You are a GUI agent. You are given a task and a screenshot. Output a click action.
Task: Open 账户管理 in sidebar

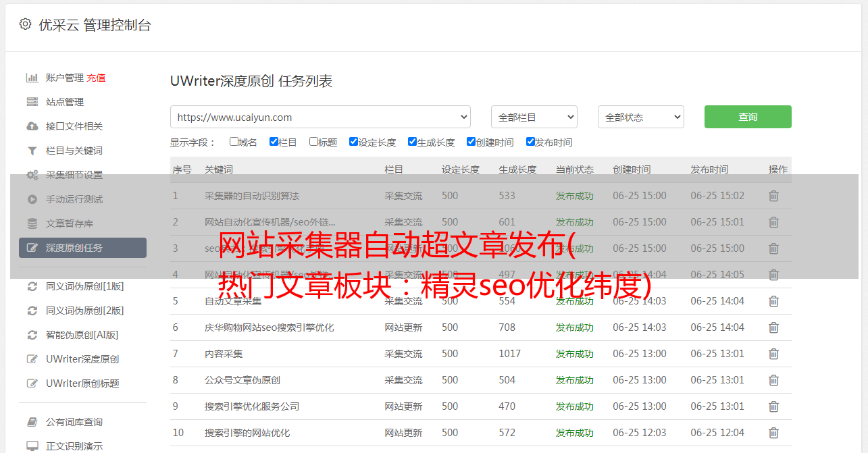pos(65,78)
